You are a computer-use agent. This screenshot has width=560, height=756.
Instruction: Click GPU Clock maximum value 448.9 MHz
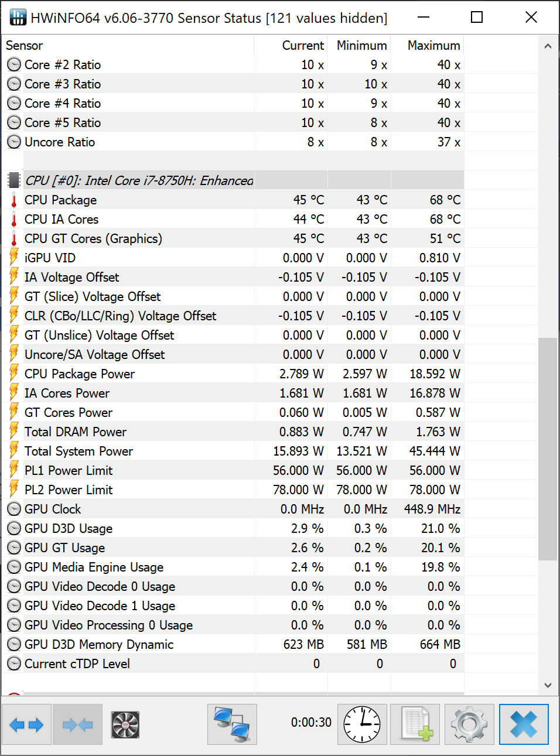point(432,509)
